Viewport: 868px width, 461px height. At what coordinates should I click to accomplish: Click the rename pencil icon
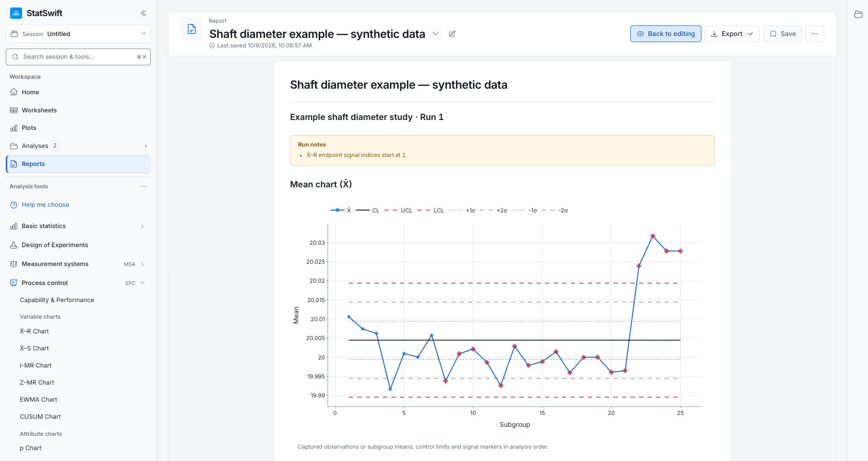click(452, 34)
